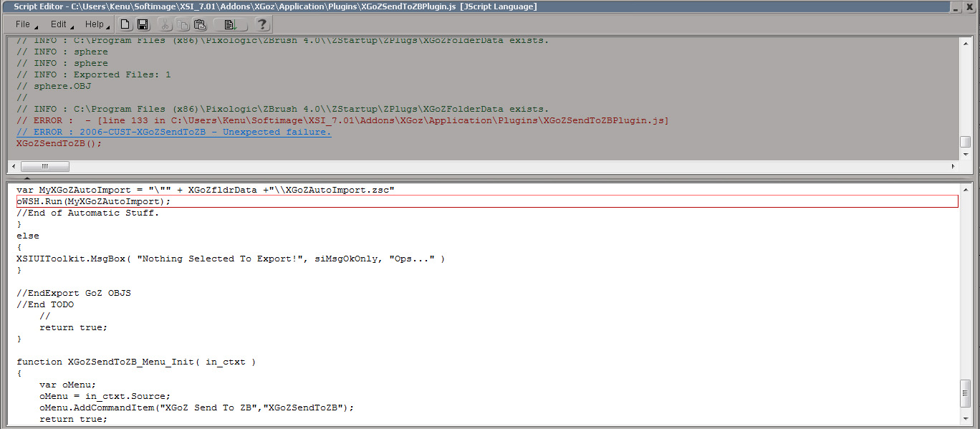Click the var MyXGoZAutoImport code line

[x=206, y=190]
